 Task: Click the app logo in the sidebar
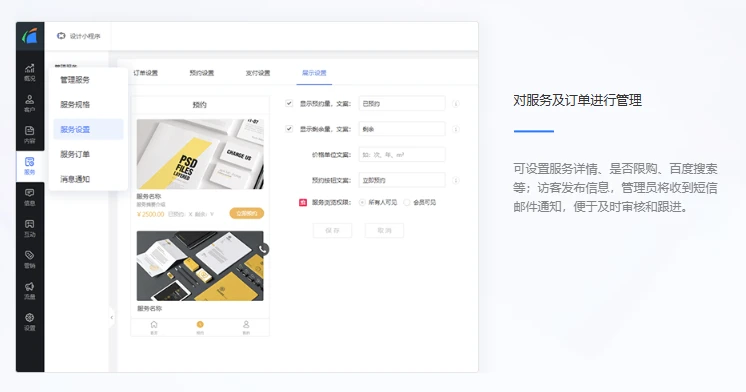click(29, 36)
